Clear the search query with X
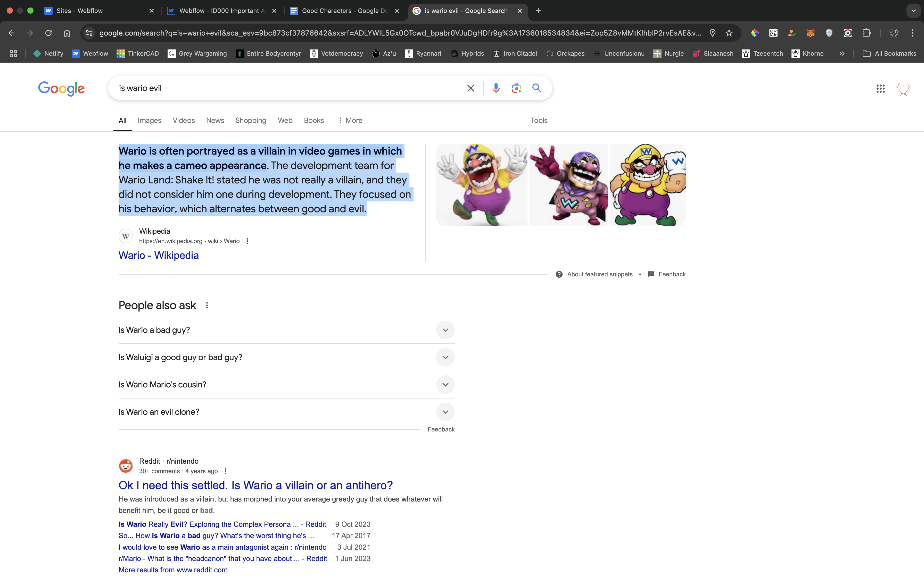Viewport: 924px width, 577px height. tap(471, 88)
